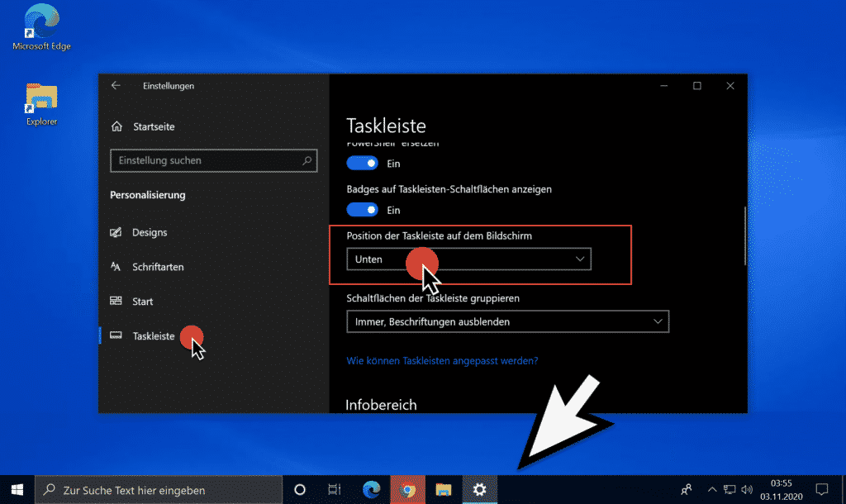Image resolution: width=846 pixels, height=504 pixels.
Task: Open clock showing 03:55 03.11.2020
Action: (782, 490)
